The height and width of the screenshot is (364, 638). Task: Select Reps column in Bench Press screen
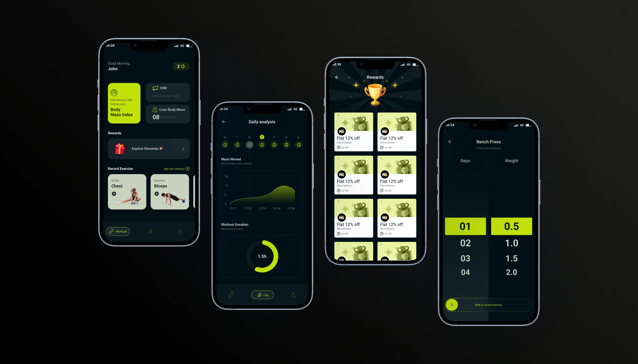465,161
